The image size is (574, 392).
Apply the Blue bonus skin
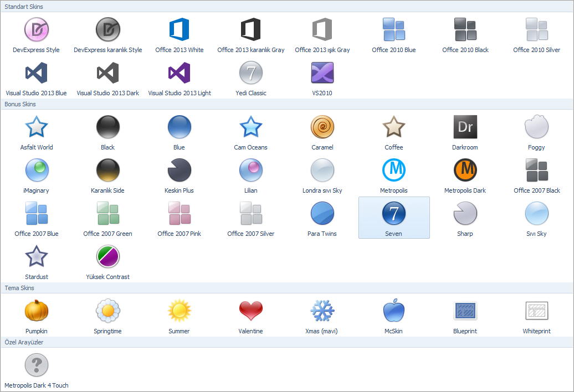[x=180, y=132]
